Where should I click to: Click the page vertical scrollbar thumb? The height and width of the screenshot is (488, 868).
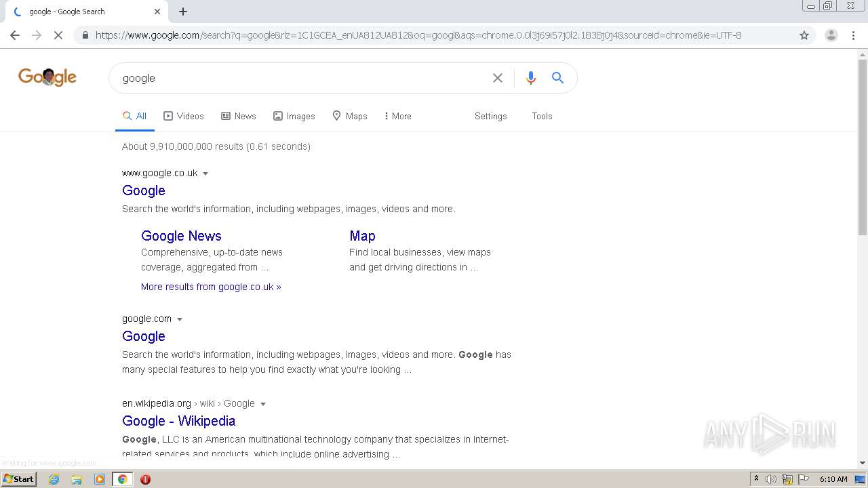pos(863,147)
